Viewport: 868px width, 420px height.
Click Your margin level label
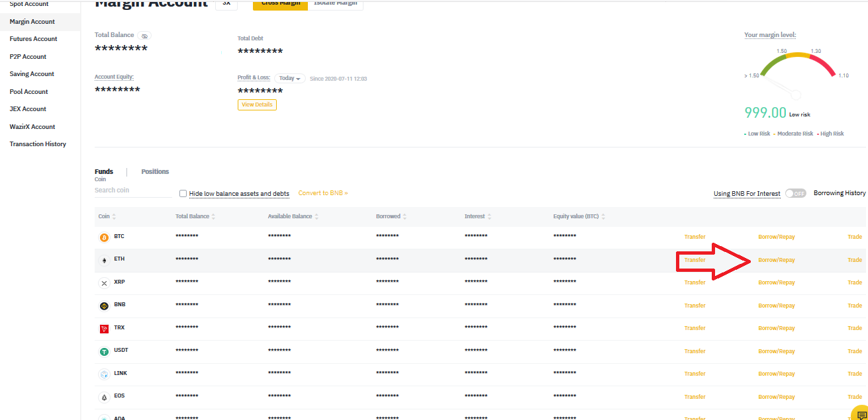[x=770, y=35]
